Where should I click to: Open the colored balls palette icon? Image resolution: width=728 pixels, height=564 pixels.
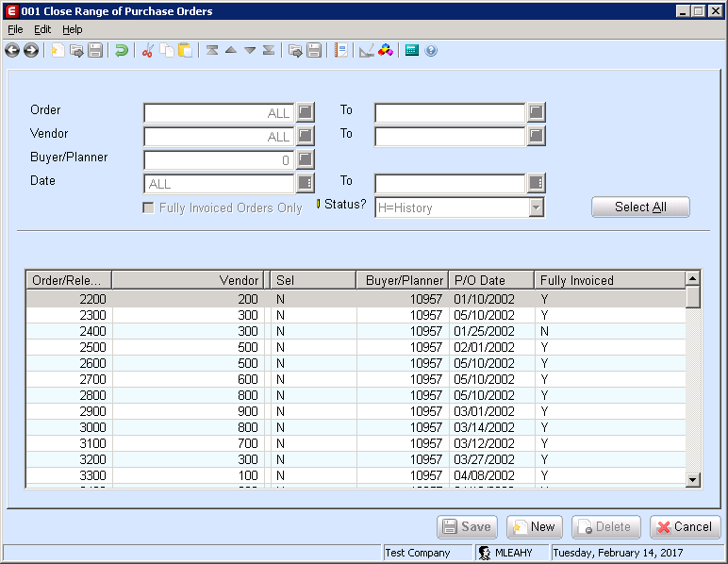tap(386, 50)
